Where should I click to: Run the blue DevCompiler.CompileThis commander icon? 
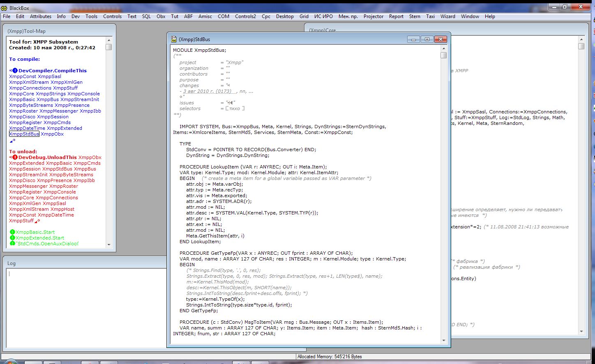tap(15, 71)
